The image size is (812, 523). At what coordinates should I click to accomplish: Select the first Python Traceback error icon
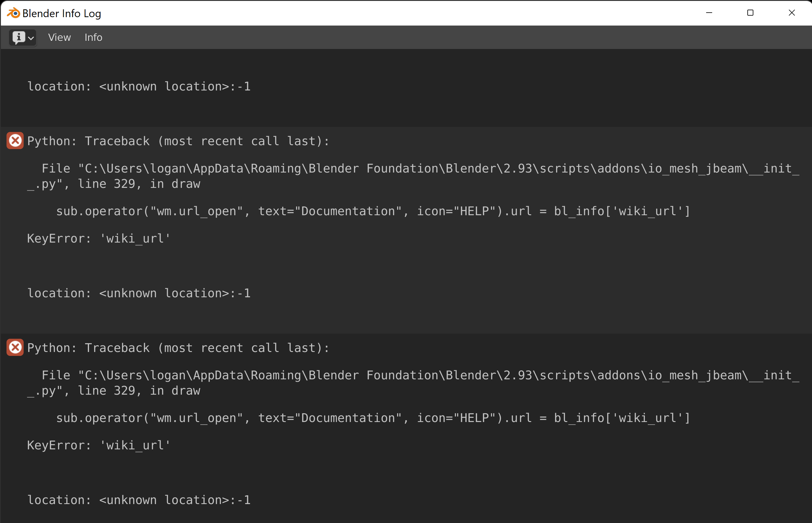click(15, 141)
